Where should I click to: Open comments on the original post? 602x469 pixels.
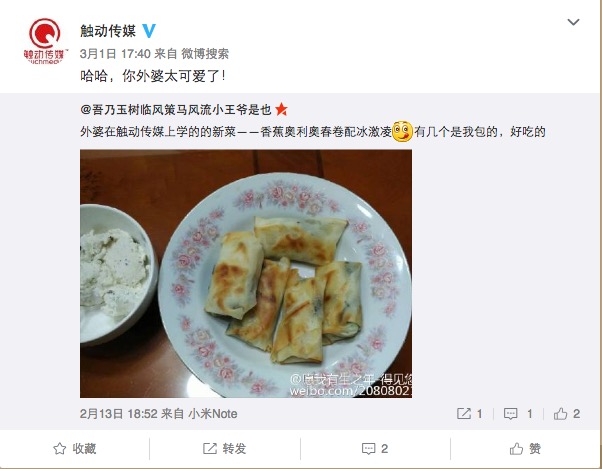click(518, 414)
